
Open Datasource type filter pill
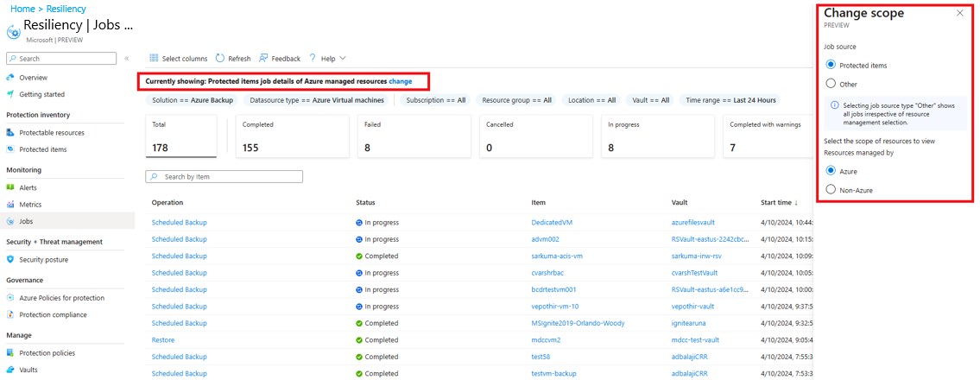[318, 100]
